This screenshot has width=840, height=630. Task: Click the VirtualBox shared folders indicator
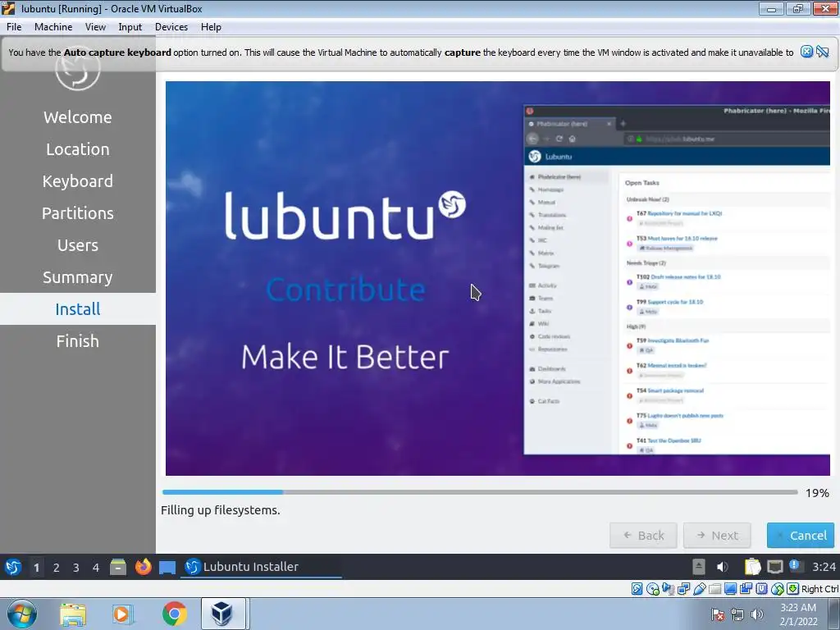click(715, 589)
